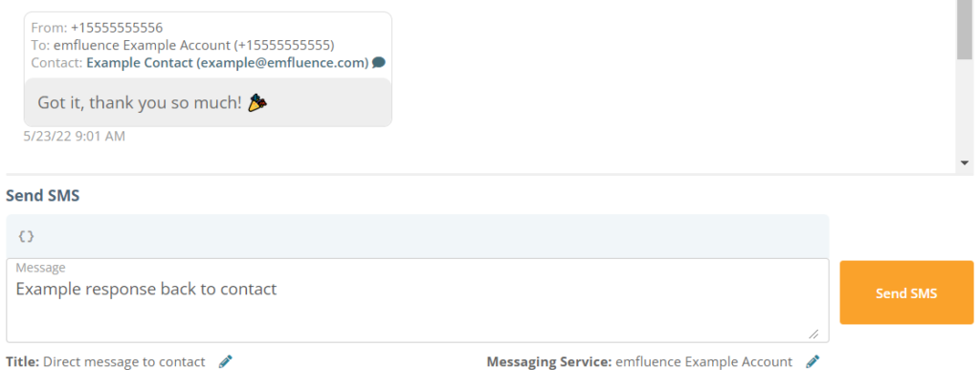The height and width of the screenshot is (390, 980).
Task: Click the empty scrollbar track below the thumb
Action: (965, 107)
